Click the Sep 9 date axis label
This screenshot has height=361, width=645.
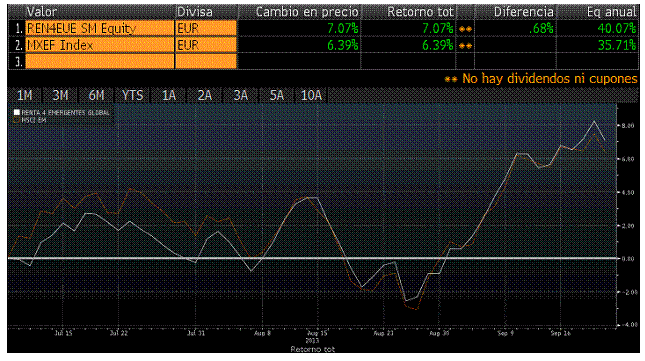click(x=505, y=333)
